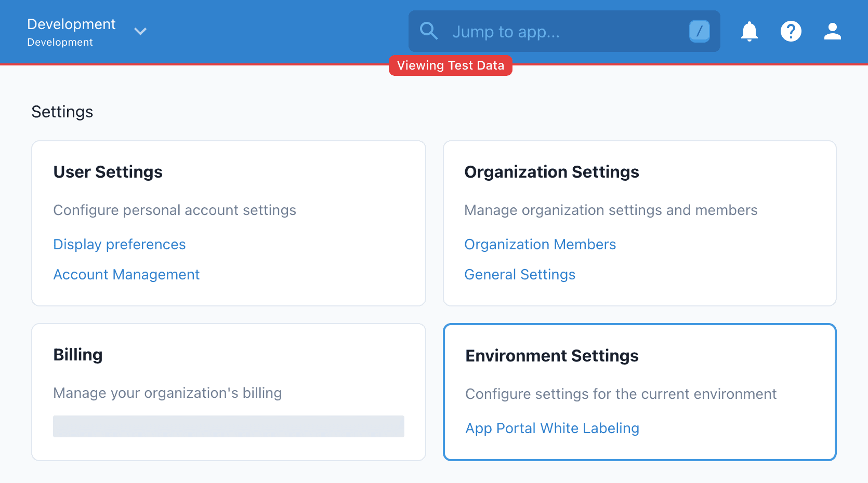Open the user profile icon
The image size is (868, 483).
click(x=832, y=31)
